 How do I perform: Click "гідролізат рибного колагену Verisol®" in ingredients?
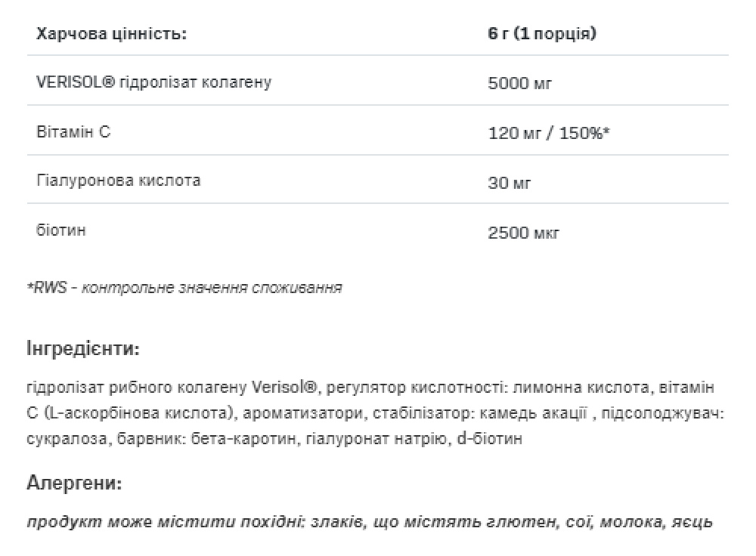(172, 388)
